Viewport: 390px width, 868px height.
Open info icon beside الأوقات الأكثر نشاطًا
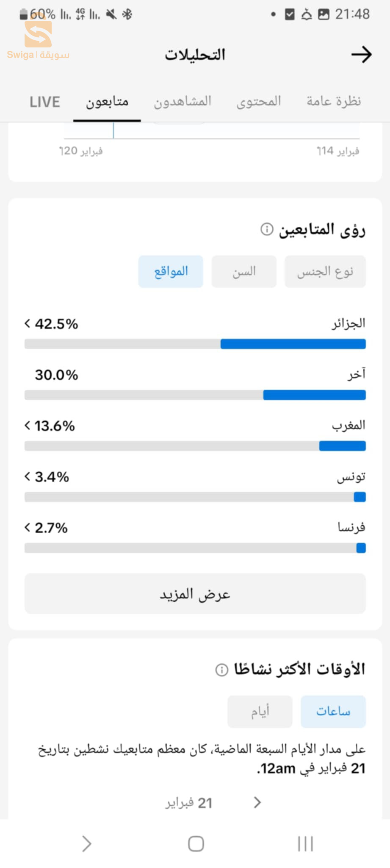[221, 670]
